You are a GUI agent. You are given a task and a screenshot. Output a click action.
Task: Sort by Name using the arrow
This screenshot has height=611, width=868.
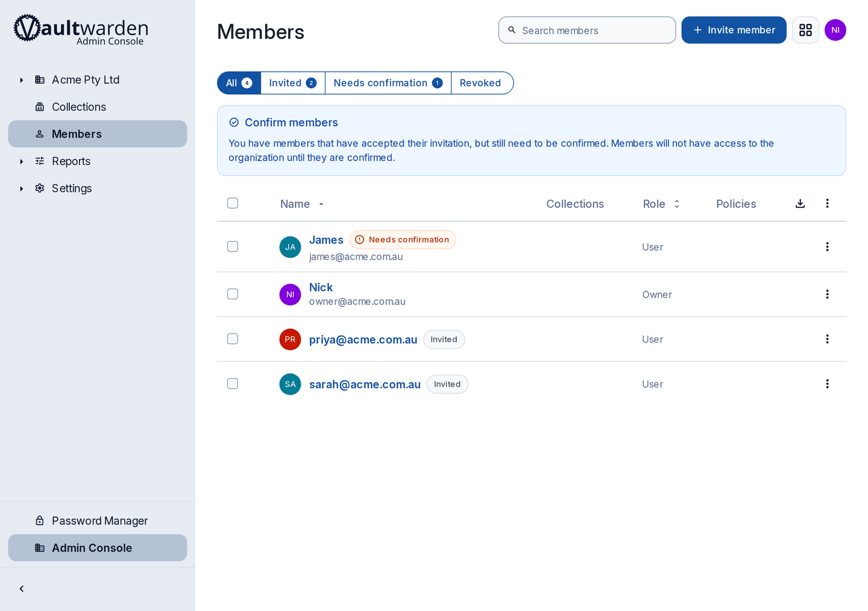coord(321,204)
